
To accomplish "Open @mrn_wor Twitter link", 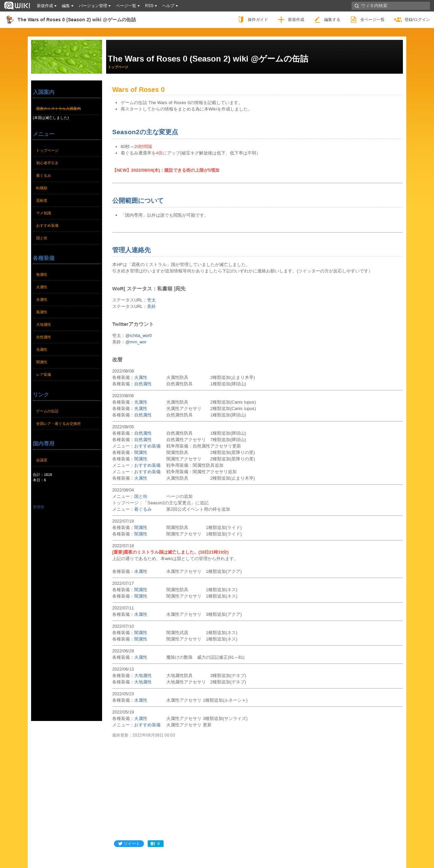I will (x=136, y=342).
